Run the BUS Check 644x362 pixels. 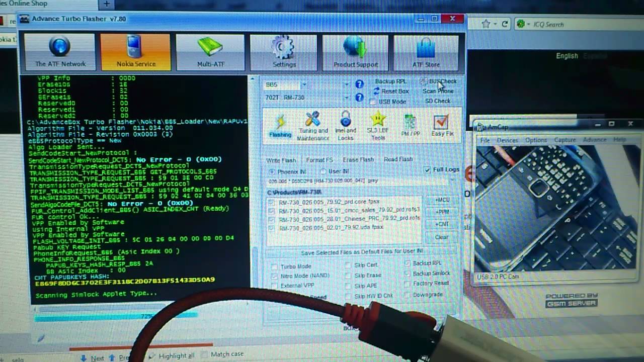coord(439,81)
